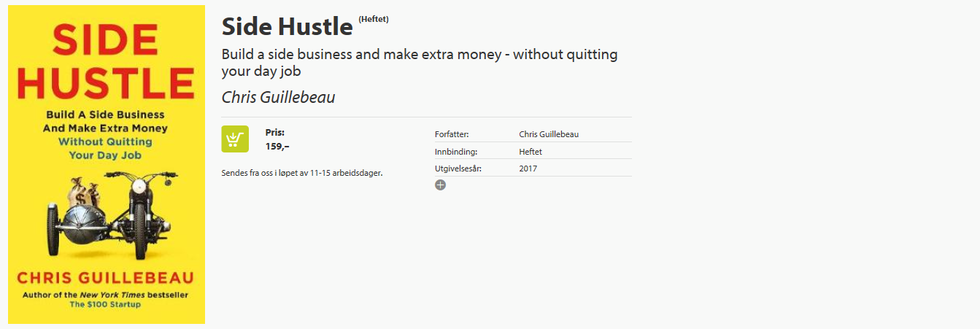Click The $100 Startup text on cover

(105, 304)
